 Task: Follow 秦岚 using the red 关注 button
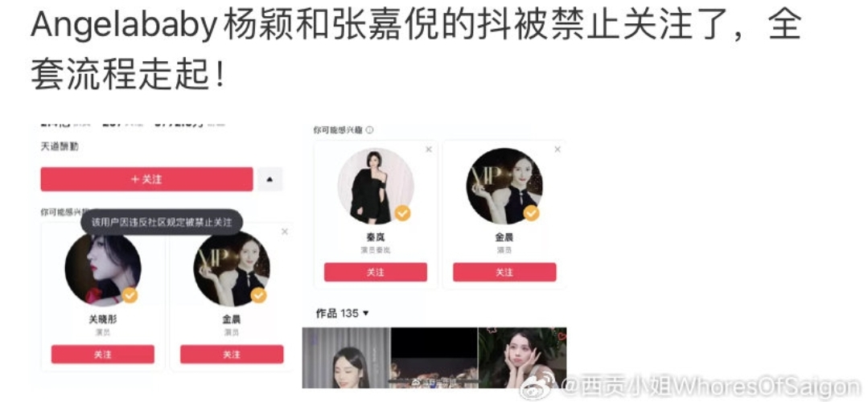(x=376, y=272)
